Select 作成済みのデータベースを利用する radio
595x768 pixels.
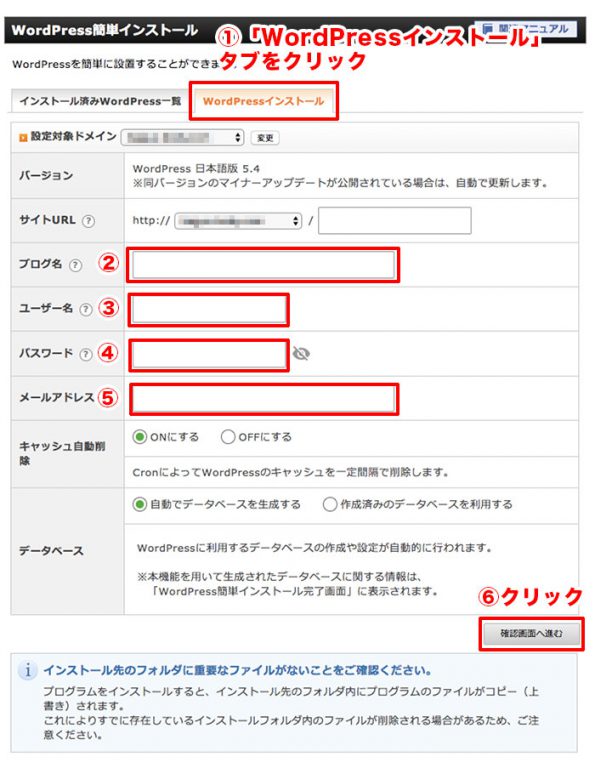pos(330,504)
